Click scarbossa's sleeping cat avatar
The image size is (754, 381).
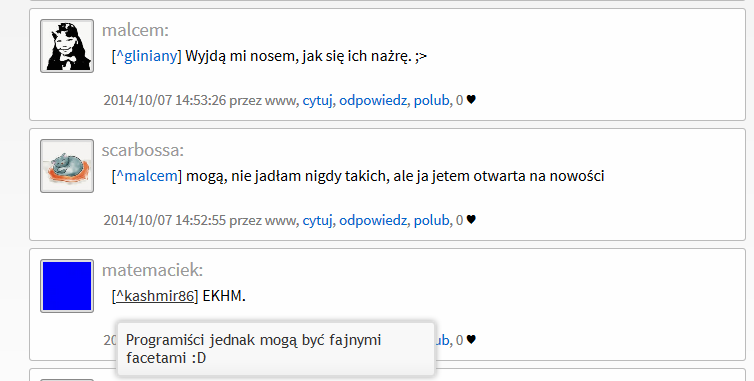tap(67, 166)
